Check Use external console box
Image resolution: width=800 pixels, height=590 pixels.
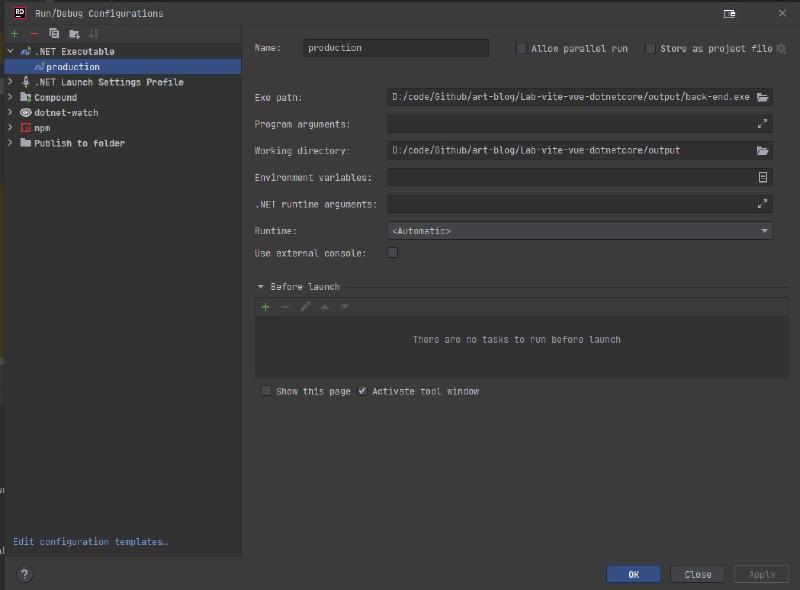(392, 253)
